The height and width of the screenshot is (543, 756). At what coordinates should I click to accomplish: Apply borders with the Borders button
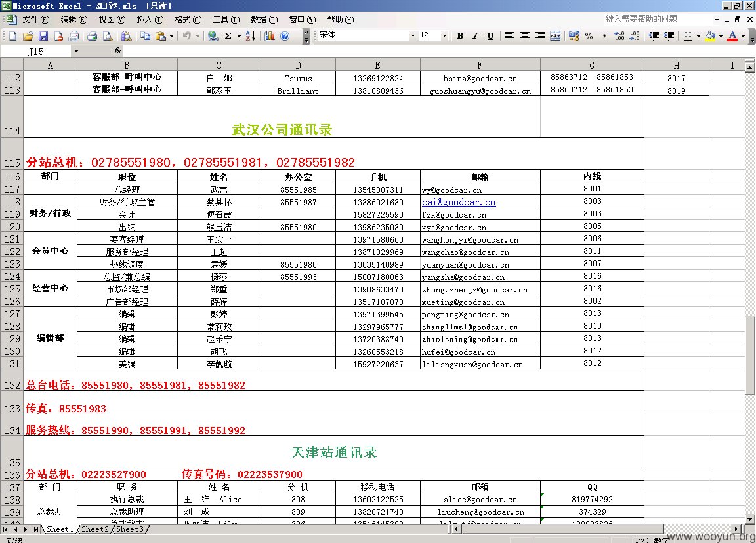(688, 36)
